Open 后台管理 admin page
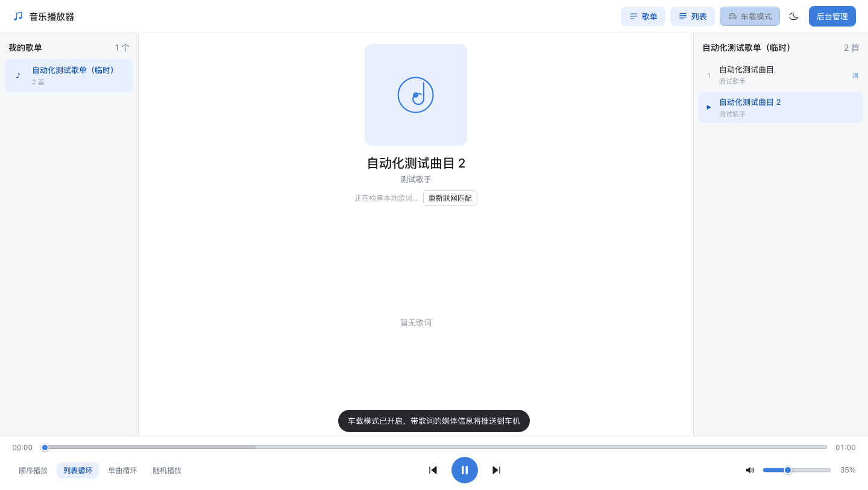Image resolution: width=868 pixels, height=490 pixels. [832, 16]
